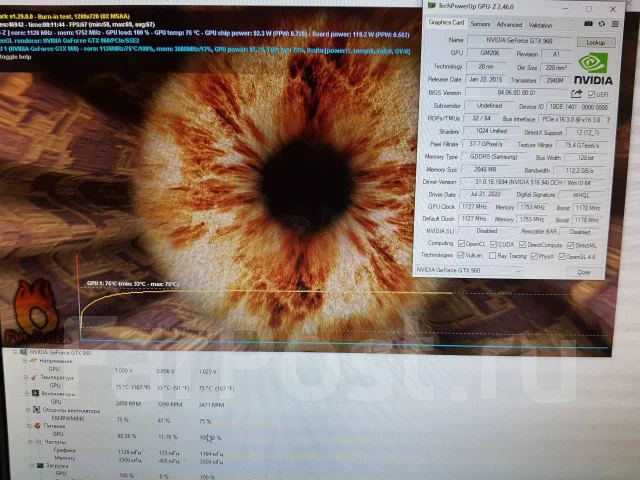Toggle the Ray Tracing checkbox
This screenshot has width=640, height=480.
[493, 256]
